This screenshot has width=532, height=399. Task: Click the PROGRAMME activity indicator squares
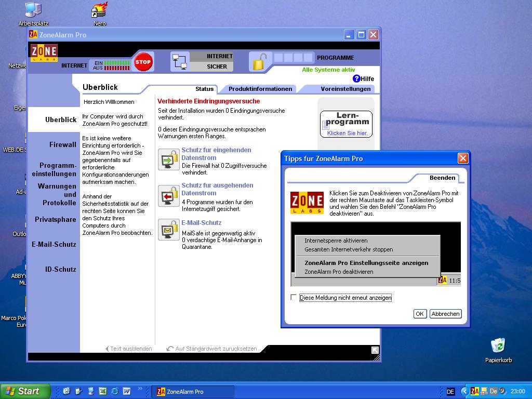coord(293,57)
